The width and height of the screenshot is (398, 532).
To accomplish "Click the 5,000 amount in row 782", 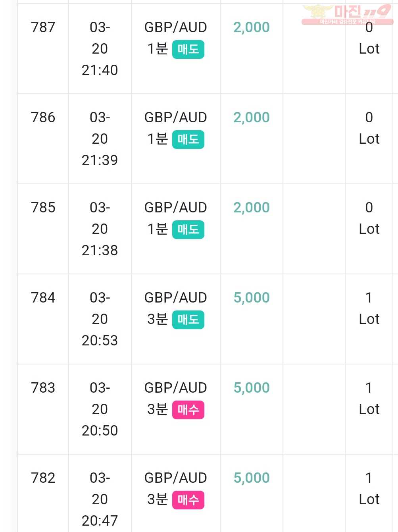I will [252, 478].
